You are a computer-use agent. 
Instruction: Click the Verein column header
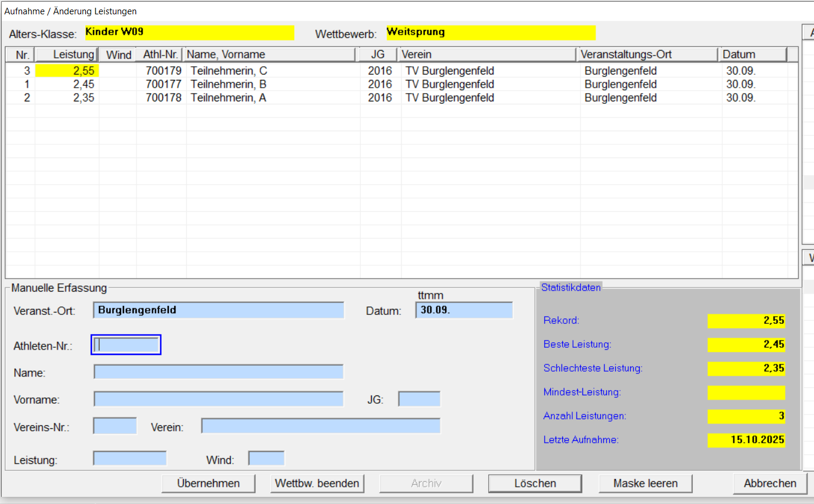coord(488,55)
